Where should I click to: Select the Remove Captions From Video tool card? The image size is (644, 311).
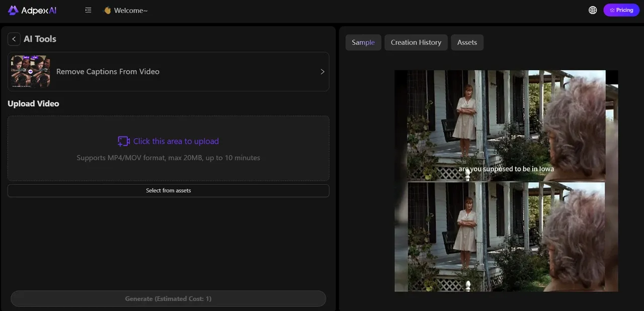[168, 71]
